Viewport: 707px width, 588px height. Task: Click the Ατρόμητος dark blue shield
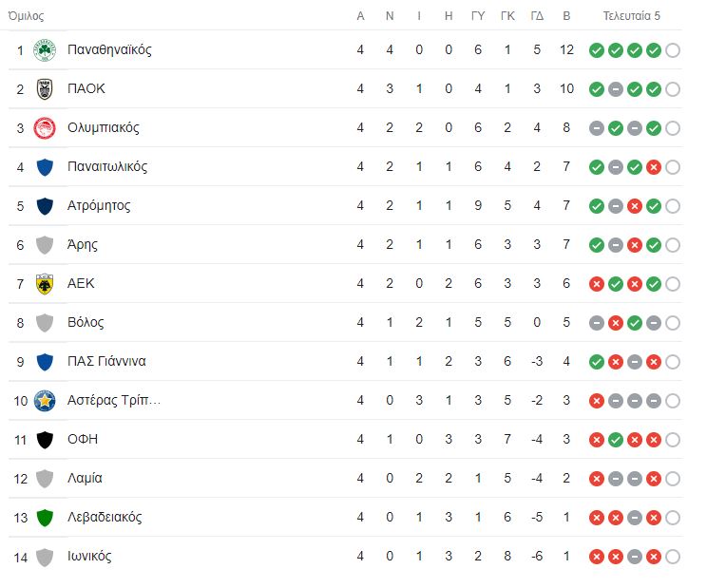(x=45, y=206)
